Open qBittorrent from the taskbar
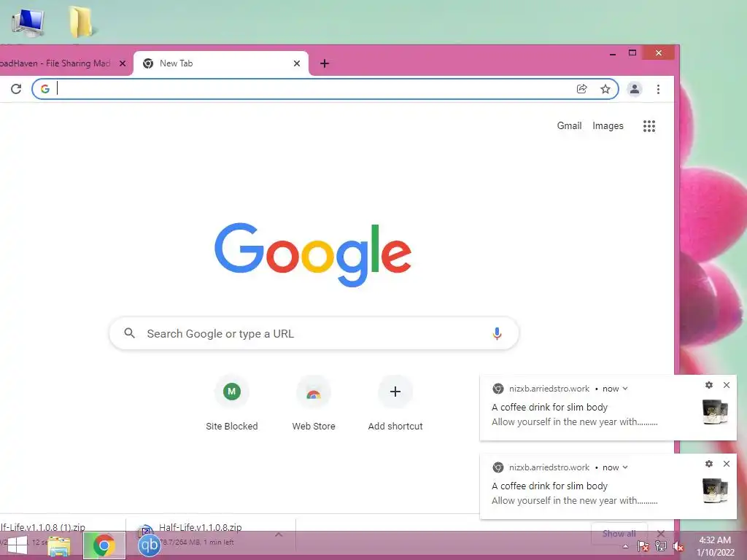The image size is (747, 560). tap(149, 545)
